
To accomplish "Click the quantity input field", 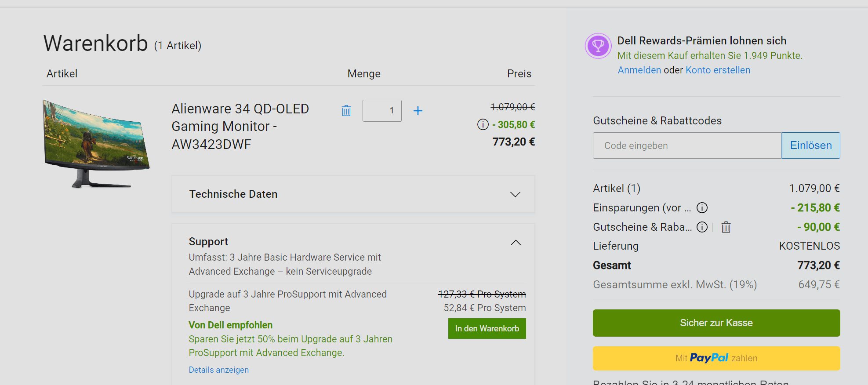I will [382, 111].
